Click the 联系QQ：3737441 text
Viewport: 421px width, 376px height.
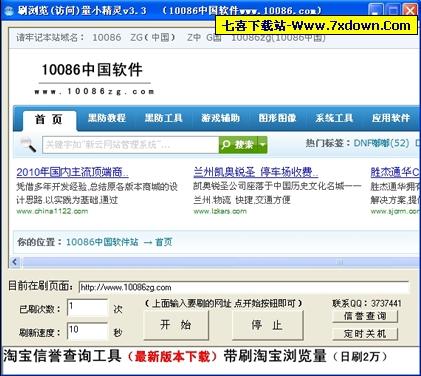coord(367,303)
